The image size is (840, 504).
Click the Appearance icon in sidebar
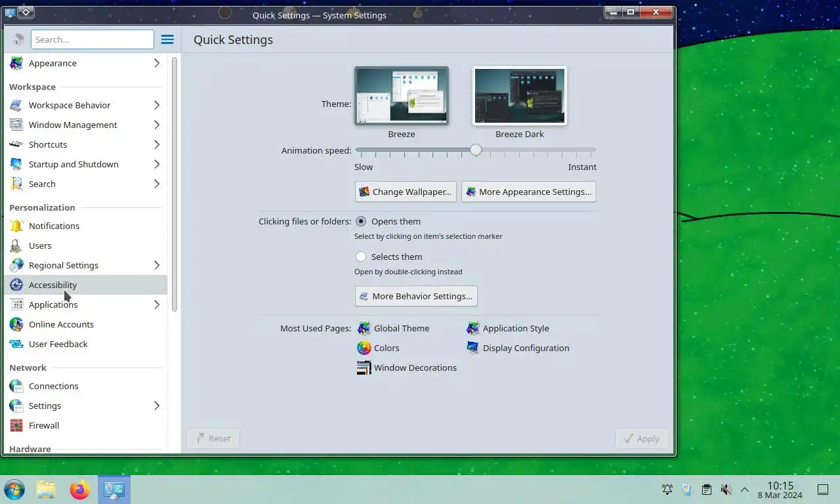point(16,63)
